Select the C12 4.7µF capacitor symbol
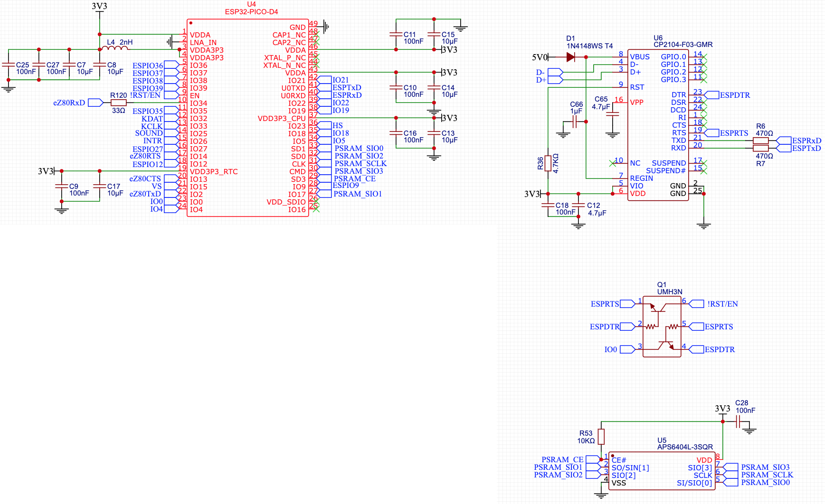 (578, 205)
